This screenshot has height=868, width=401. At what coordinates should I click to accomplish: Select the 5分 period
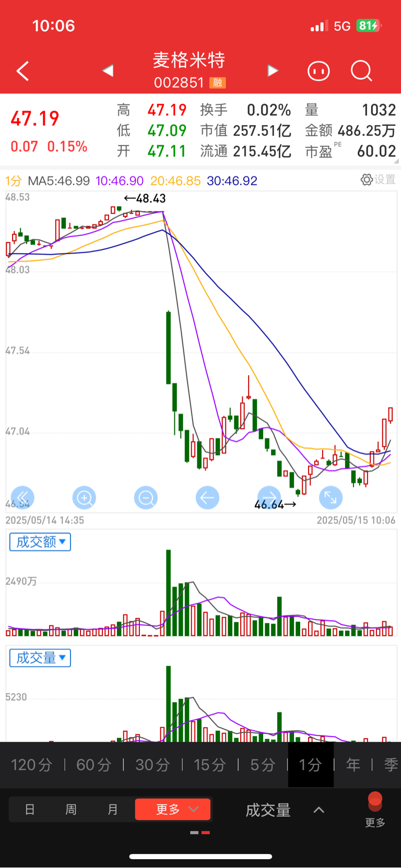[263, 765]
